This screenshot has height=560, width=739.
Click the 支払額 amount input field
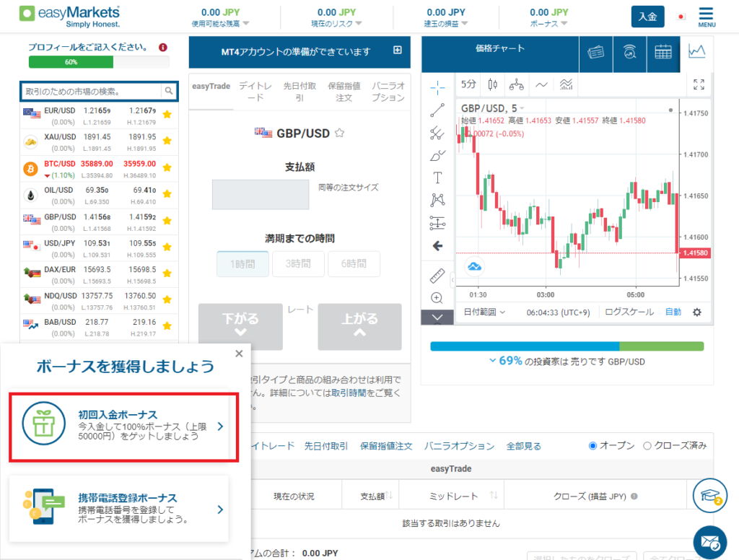point(261,194)
